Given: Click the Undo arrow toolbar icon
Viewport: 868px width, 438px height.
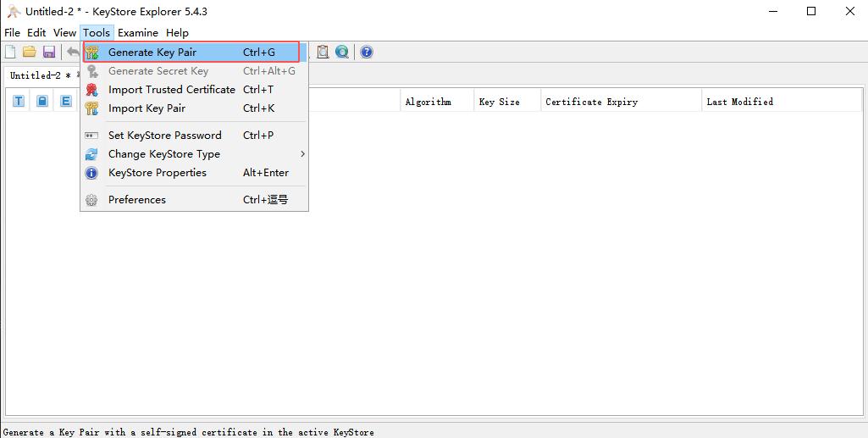Looking at the screenshot, I should pos(73,52).
